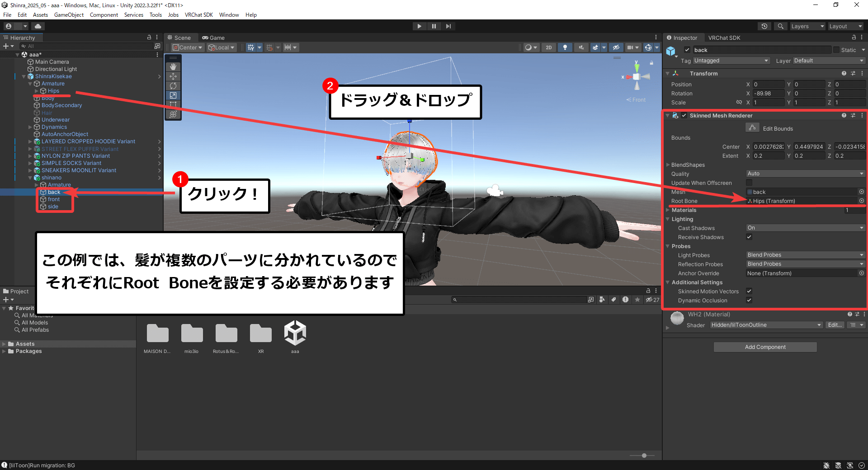Toggle scene lighting lightbulb icon
The width and height of the screenshot is (868, 470).
[x=565, y=47]
